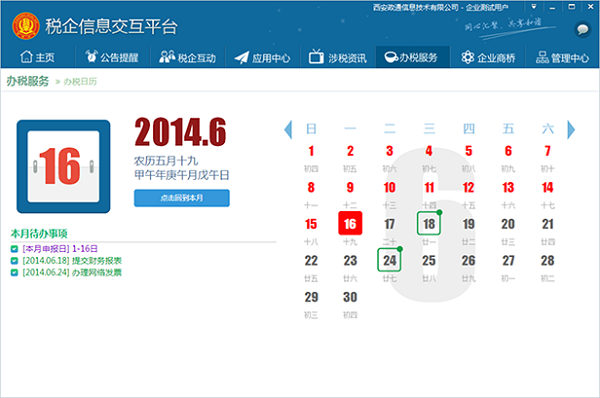Open the 主页 home tab
The width and height of the screenshot is (600, 398).
pos(37,57)
